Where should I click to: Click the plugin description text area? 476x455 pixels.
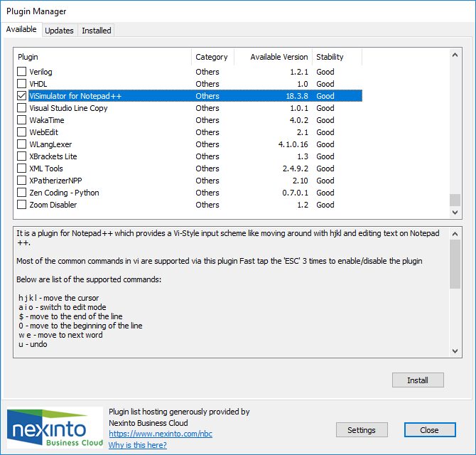232,292
